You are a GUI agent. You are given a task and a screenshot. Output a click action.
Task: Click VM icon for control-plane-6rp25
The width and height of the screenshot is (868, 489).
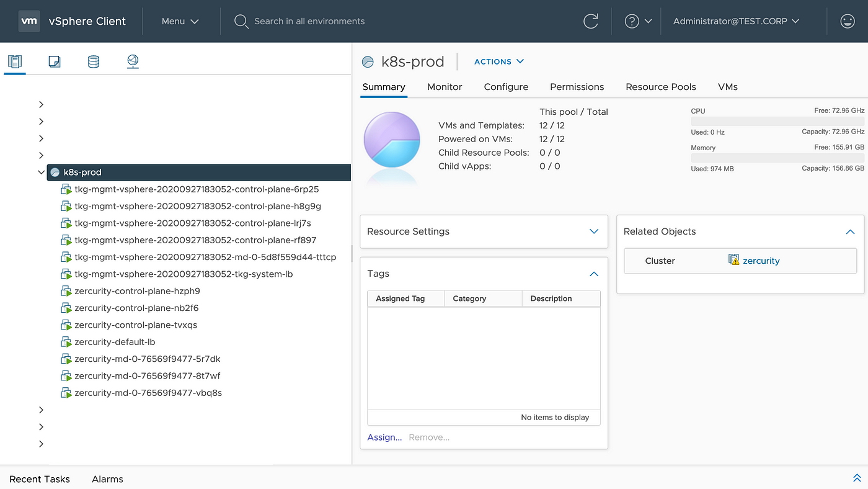coord(66,189)
